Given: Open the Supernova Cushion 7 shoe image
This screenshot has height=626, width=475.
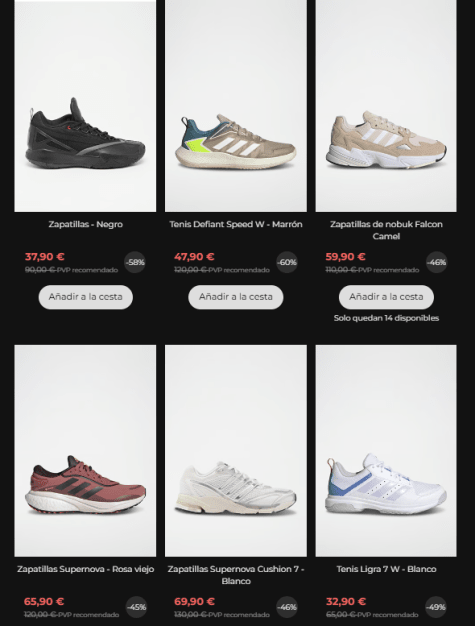Looking at the screenshot, I should click(x=236, y=451).
